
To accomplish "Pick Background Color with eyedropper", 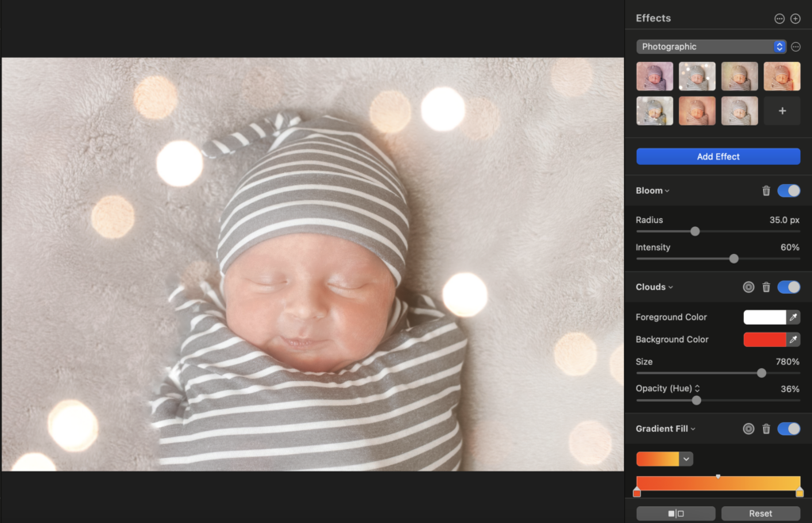I will click(x=793, y=340).
